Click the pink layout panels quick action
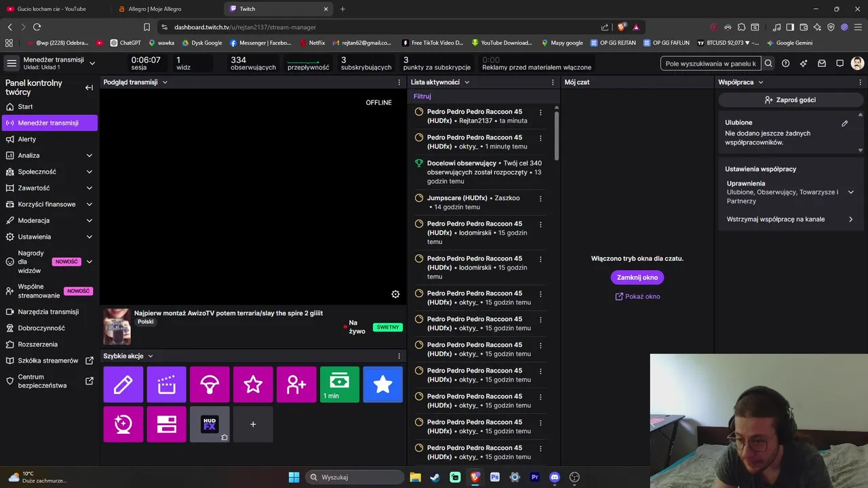The width and height of the screenshot is (868, 488). [x=166, y=424]
